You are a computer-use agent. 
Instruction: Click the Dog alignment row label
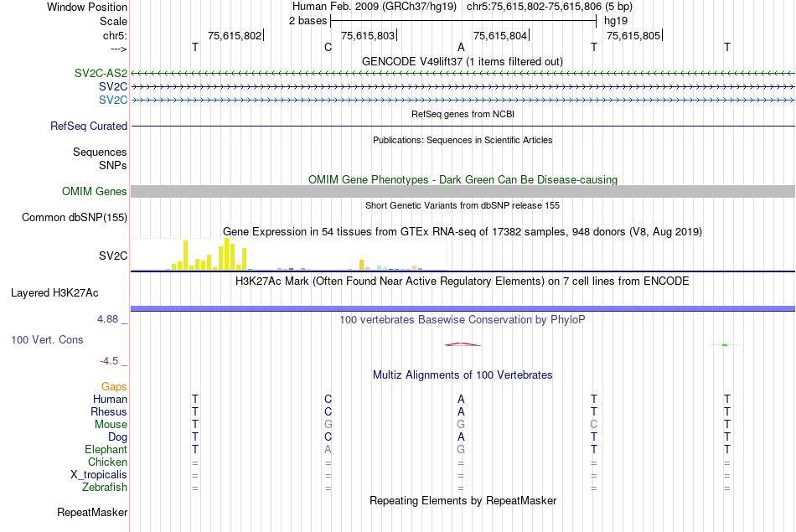click(117, 437)
